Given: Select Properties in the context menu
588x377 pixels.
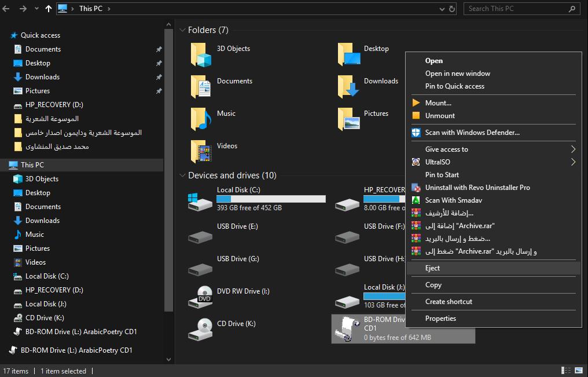Looking at the screenshot, I should coord(440,319).
